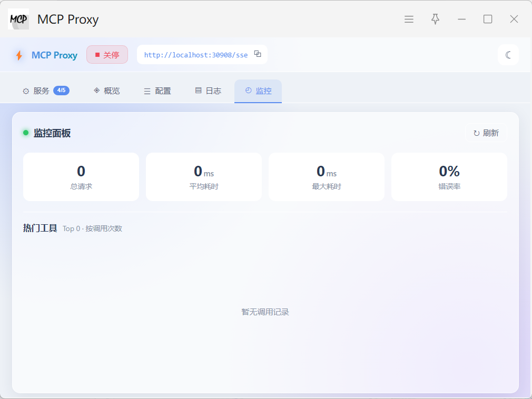Viewport: 532px width, 399px height.
Task: Click the 总请求 stat card
Action: coord(81,177)
